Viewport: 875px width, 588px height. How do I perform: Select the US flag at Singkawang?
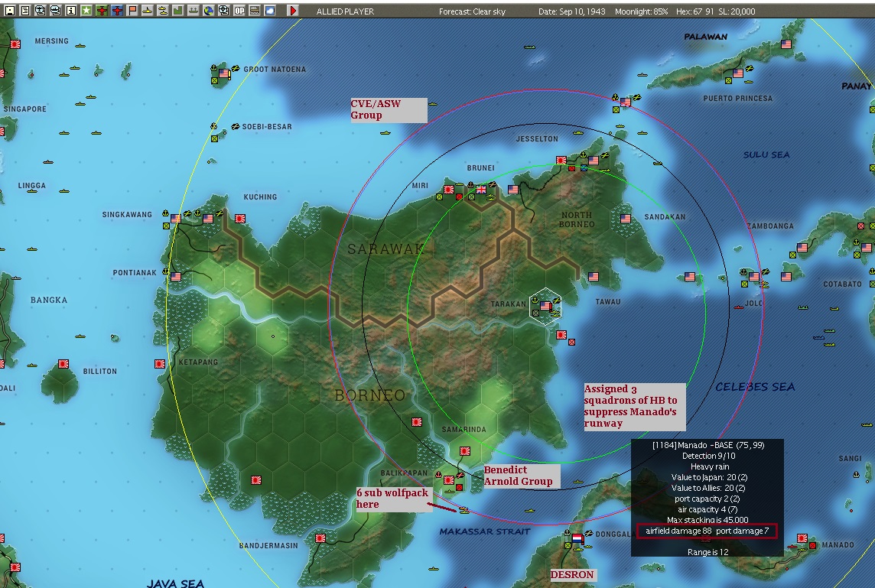pos(176,218)
